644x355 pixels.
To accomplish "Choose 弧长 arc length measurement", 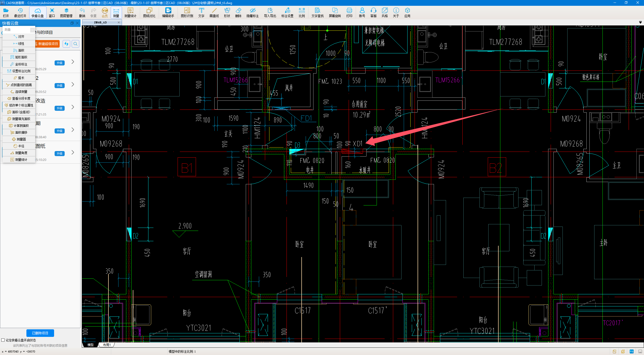I will (x=19, y=78).
